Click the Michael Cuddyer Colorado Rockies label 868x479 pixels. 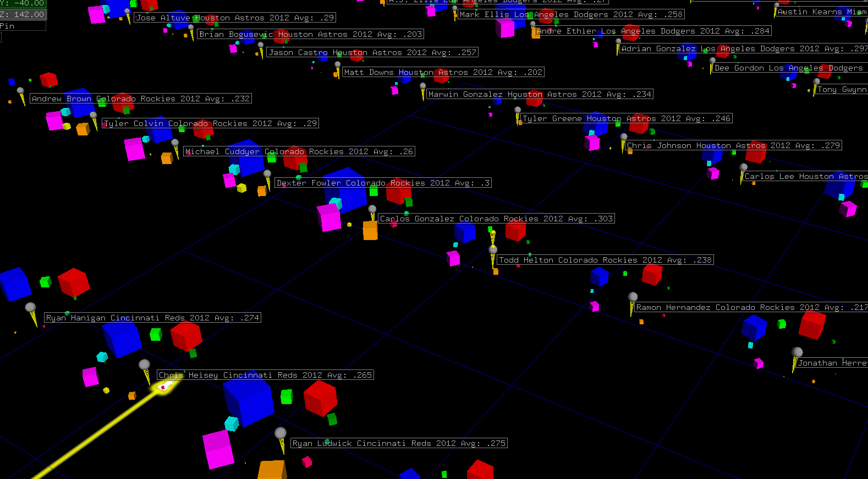coord(299,151)
